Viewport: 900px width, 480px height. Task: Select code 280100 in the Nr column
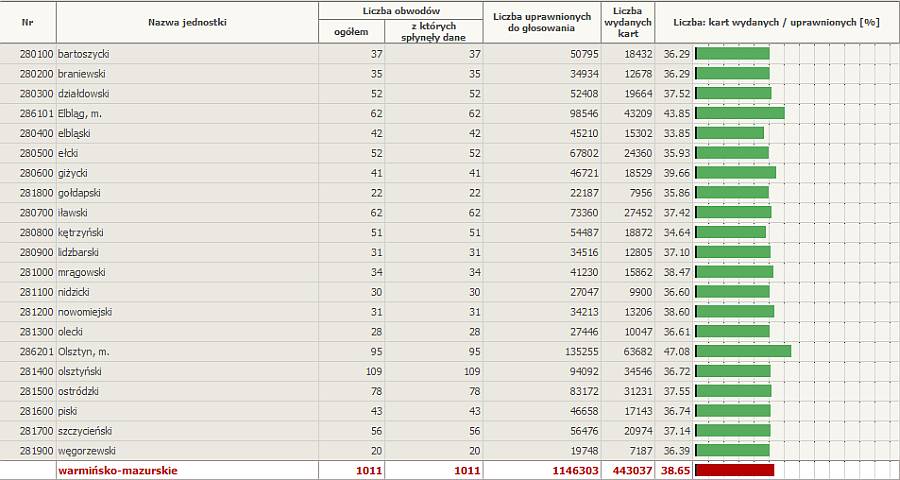point(36,54)
